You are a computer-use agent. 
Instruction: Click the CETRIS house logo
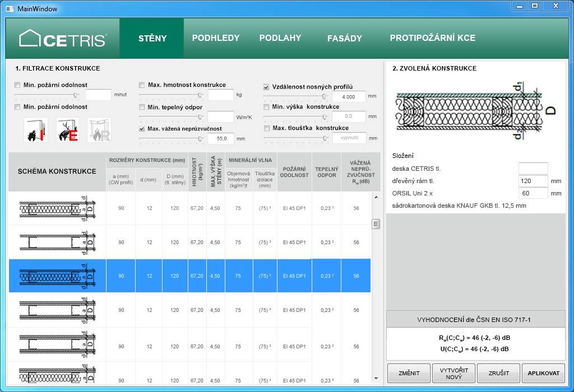[x=62, y=39]
